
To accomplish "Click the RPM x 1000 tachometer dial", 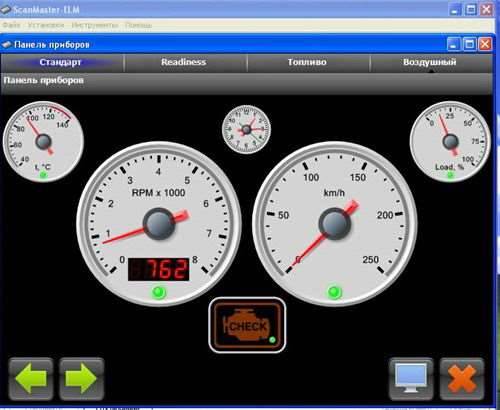I will point(159,223).
